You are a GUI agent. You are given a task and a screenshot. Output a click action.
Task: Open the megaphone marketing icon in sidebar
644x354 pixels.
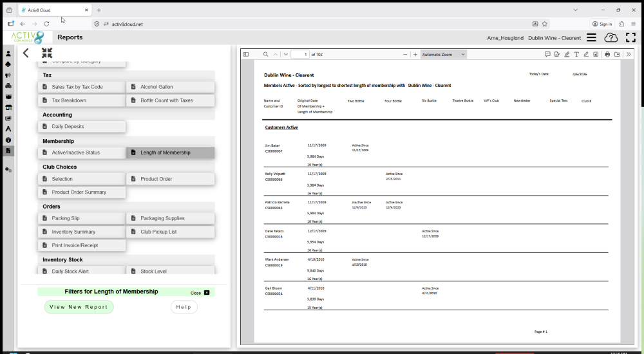click(x=8, y=75)
